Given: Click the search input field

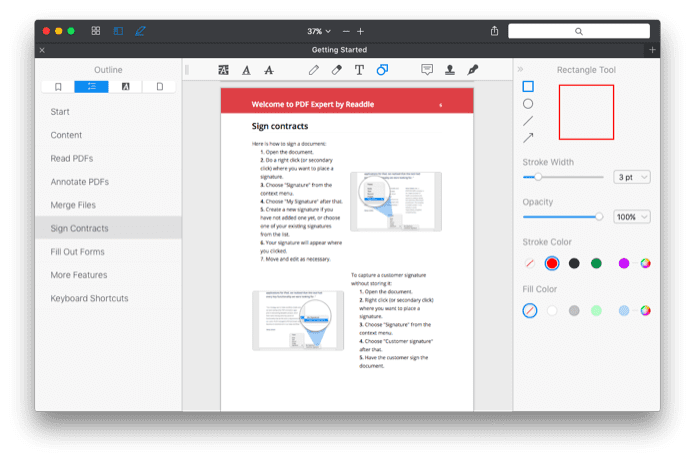Looking at the screenshot, I should (x=579, y=31).
